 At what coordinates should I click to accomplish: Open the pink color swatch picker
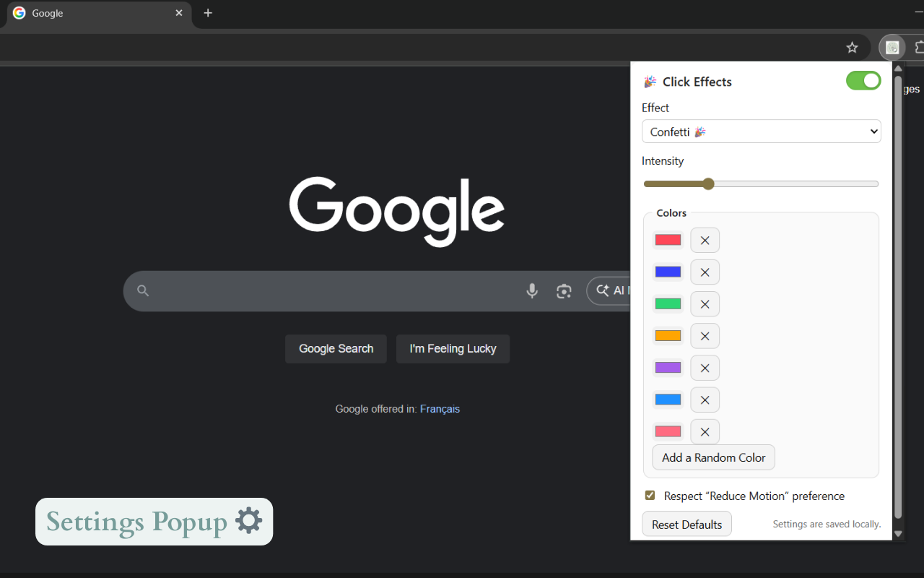tap(668, 431)
